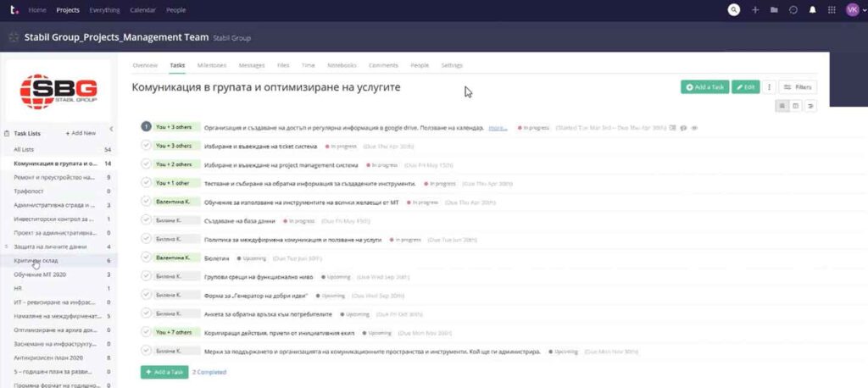Viewport: 868px width, 388px height.
Task: Click '+ Add New' task list link
Action: point(81,133)
